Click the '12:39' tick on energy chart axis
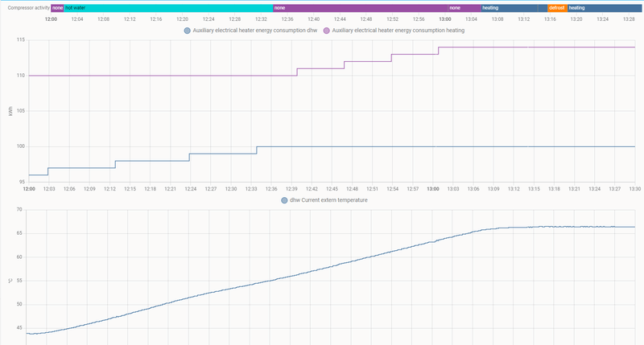 click(x=291, y=189)
